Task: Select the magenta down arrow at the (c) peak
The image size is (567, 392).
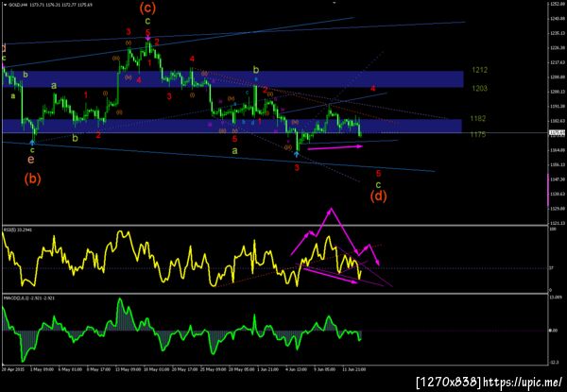Action: coord(148,39)
